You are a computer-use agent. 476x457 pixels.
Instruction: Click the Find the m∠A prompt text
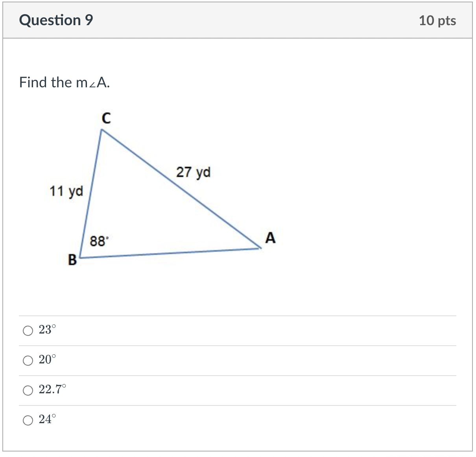pyautogui.click(x=65, y=83)
